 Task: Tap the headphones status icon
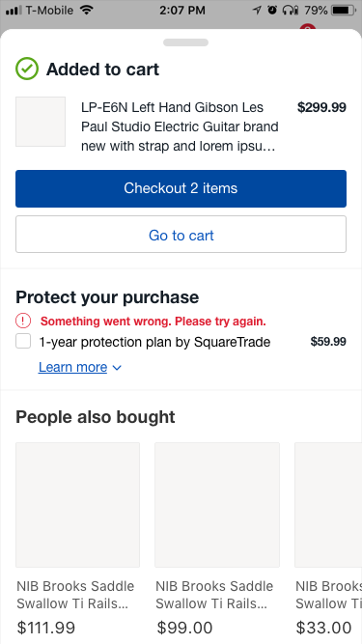[x=291, y=10]
